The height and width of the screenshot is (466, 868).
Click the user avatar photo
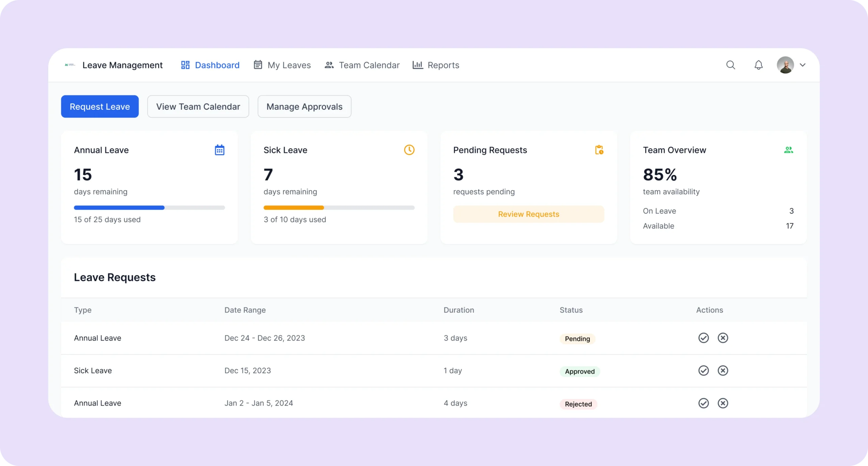[785, 65]
